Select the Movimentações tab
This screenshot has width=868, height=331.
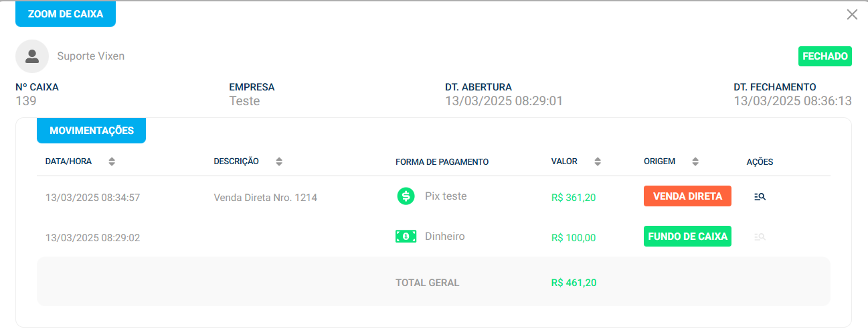click(91, 131)
